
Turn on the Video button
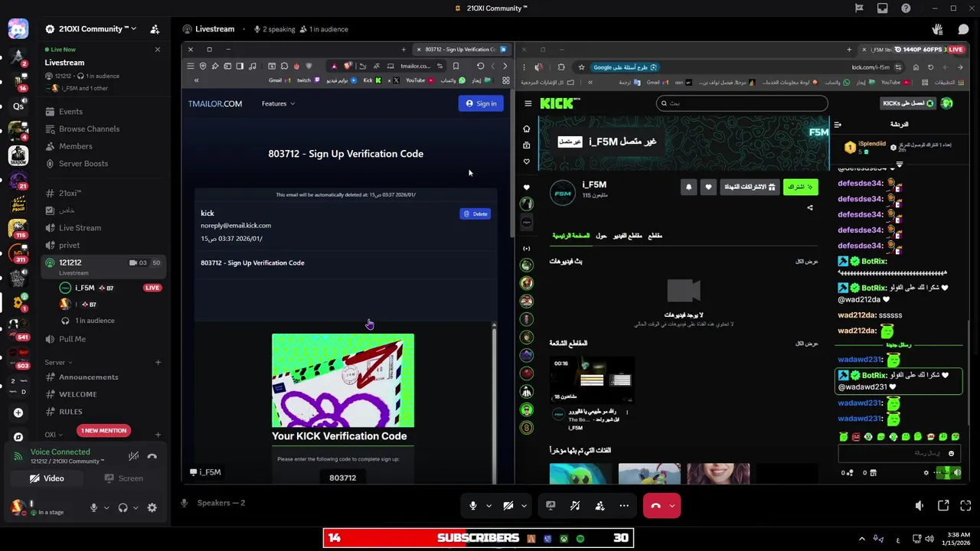click(x=47, y=478)
